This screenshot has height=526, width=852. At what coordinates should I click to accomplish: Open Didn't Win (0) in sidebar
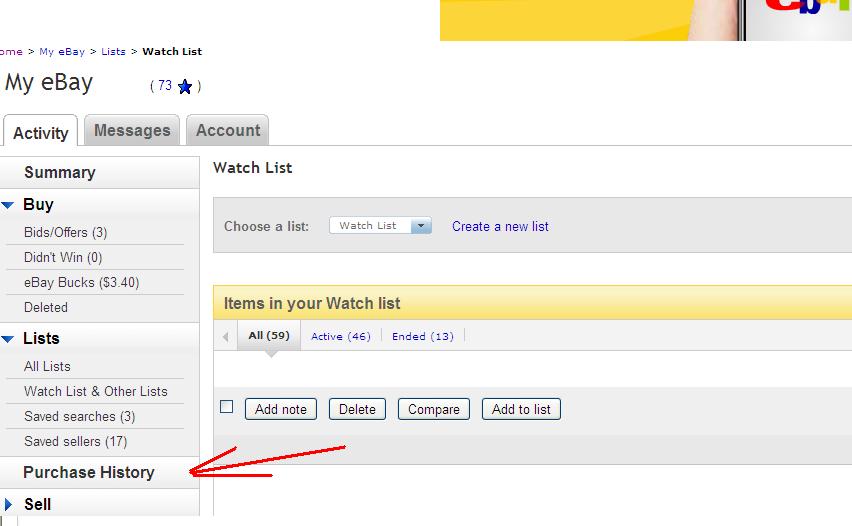click(x=63, y=258)
